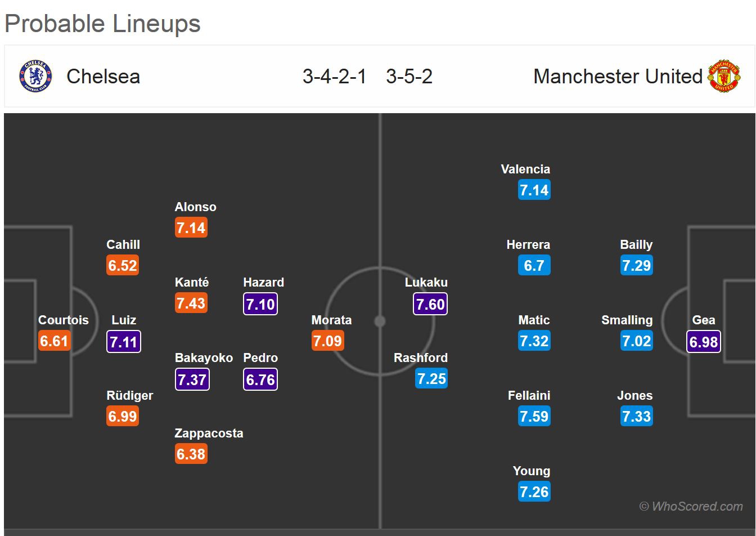The width and height of the screenshot is (756, 536).
Task: Click the Gea goalkeeper rating 6.98
Action: 703,342
